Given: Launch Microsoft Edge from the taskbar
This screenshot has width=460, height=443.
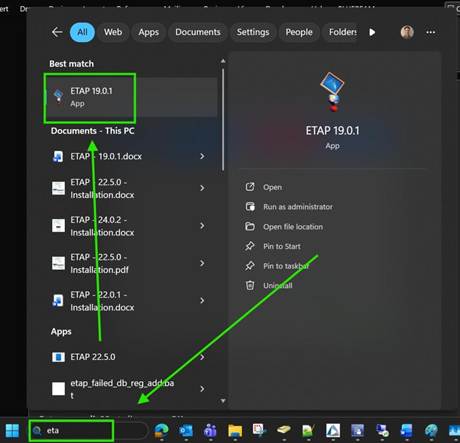Looking at the screenshot, I should pyautogui.click(x=161, y=430).
